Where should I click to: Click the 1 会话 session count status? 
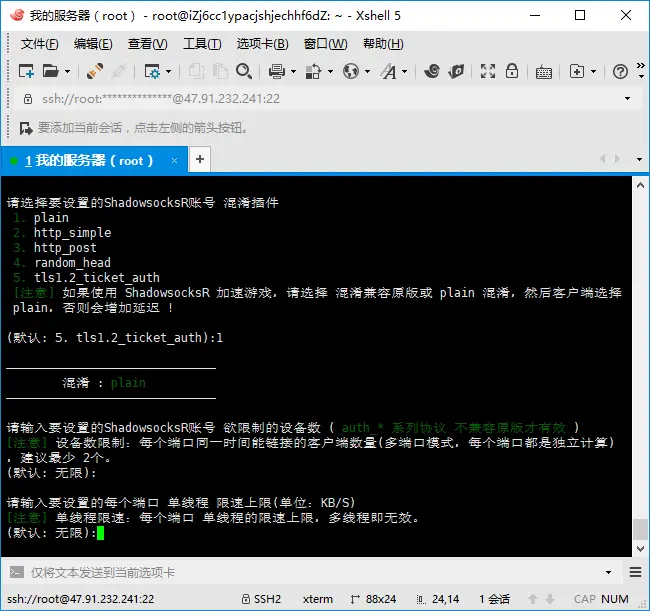495,599
